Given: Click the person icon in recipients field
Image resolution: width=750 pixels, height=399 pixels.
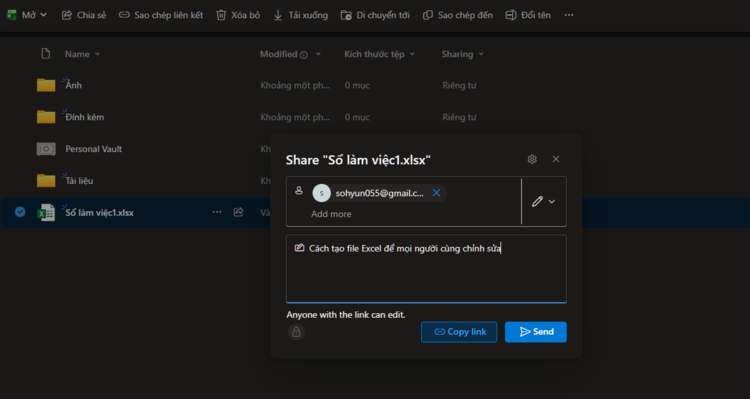Looking at the screenshot, I should pyautogui.click(x=299, y=190).
